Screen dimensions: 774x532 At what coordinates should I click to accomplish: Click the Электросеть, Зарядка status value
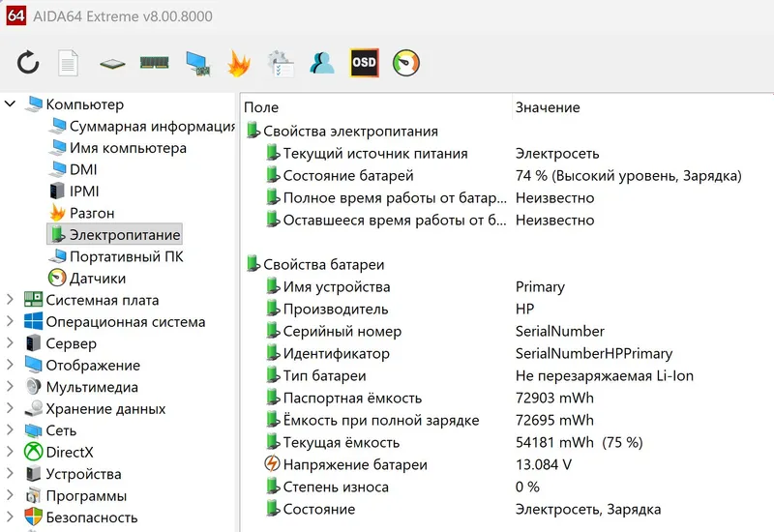[588, 510]
